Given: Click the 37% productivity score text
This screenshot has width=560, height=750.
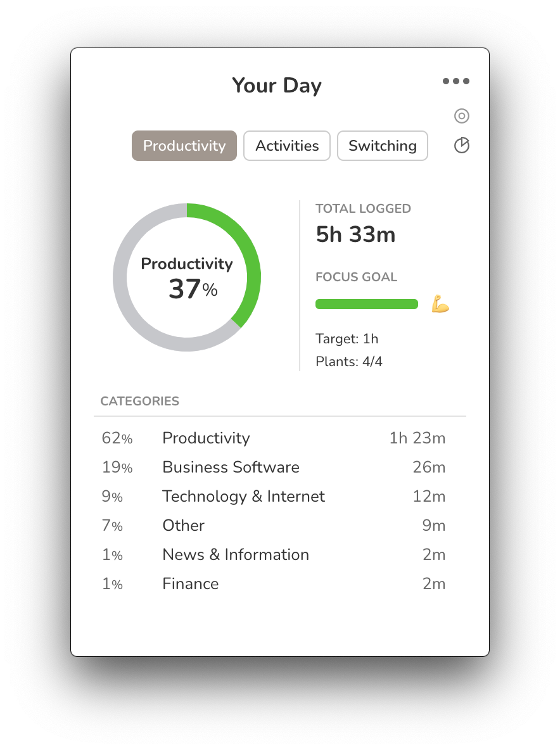Looking at the screenshot, I should (193, 289).
